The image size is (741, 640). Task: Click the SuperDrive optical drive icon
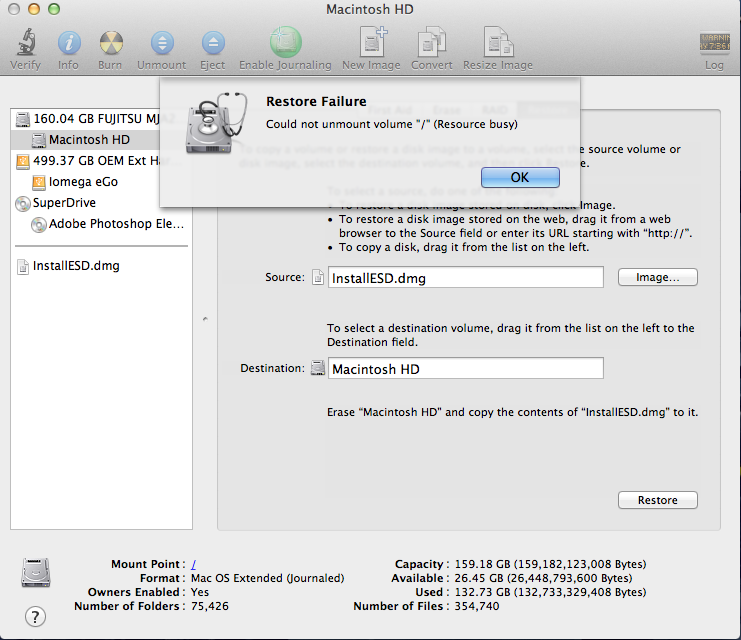pos(23,203)
